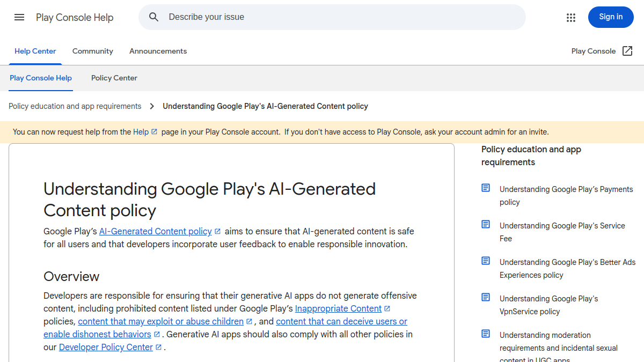Click breadcrumb chevron separator arrow
The height and width of the screenshot is (362, 644).
(152, 106)
